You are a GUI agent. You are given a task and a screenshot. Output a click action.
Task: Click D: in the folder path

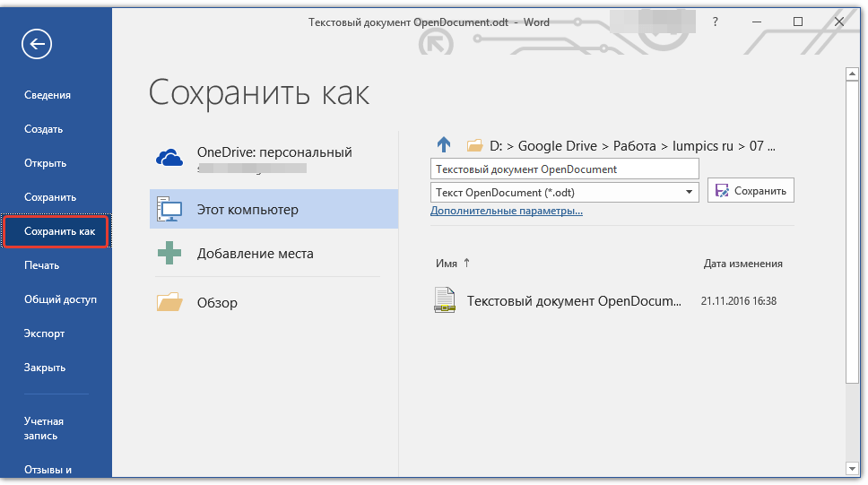[x=496, y=145]
